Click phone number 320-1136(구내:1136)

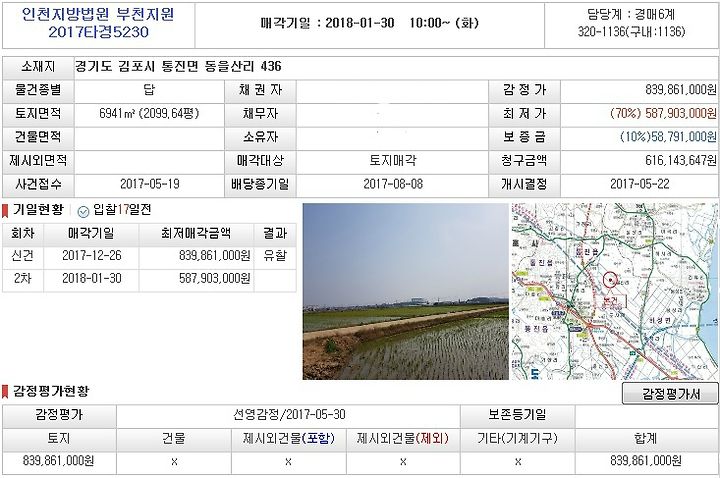pyautogui.click(x=631, y=32)
